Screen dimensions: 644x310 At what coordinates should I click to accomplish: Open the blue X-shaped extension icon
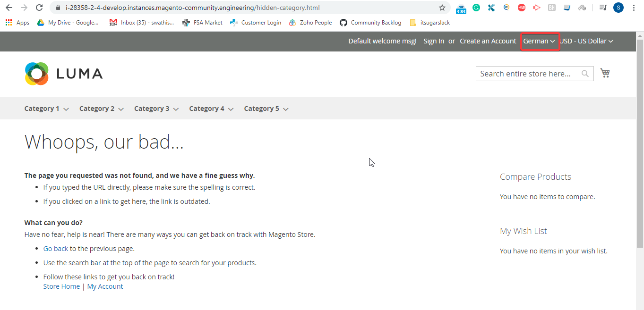click(491, 8)
